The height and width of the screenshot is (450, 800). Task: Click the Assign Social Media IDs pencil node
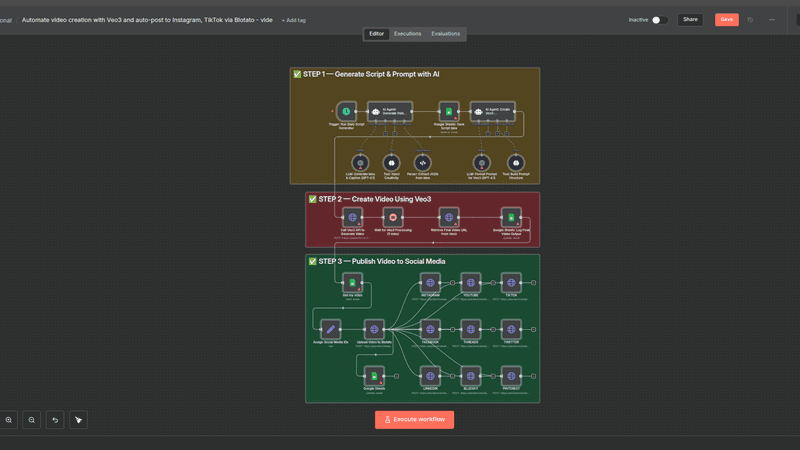tap(331, 329)
